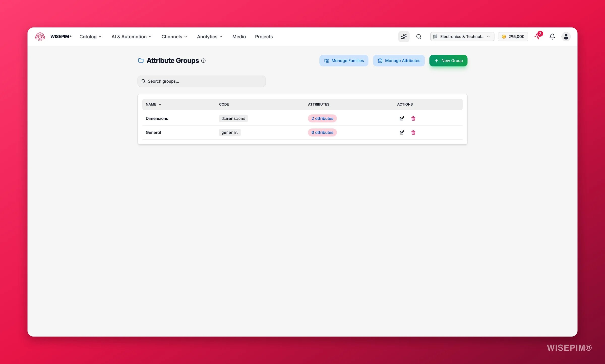Open the Electronics & Technol... project selector
605x364 pixels.
[462, 37]
